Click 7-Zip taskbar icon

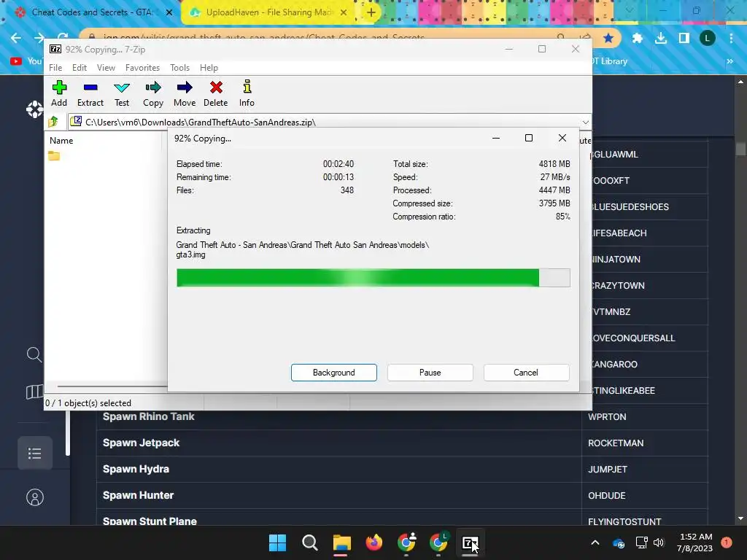[470, 542]
